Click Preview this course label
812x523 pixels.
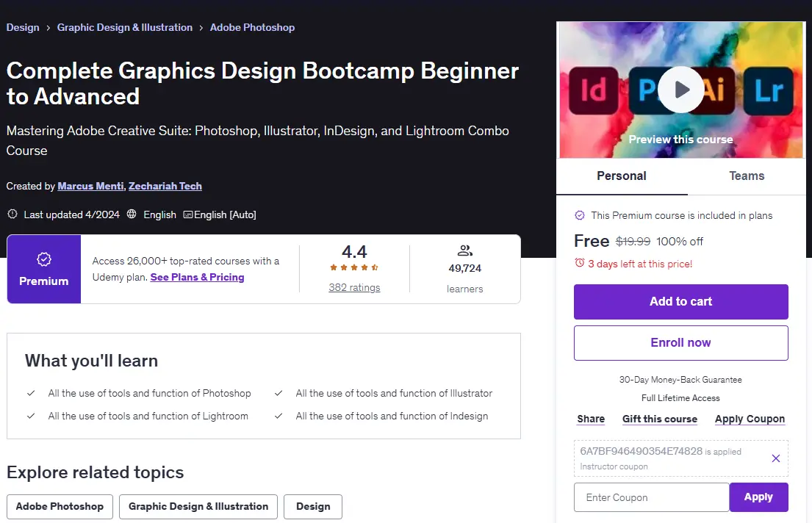pyautogui.click(x=680, y=140)
